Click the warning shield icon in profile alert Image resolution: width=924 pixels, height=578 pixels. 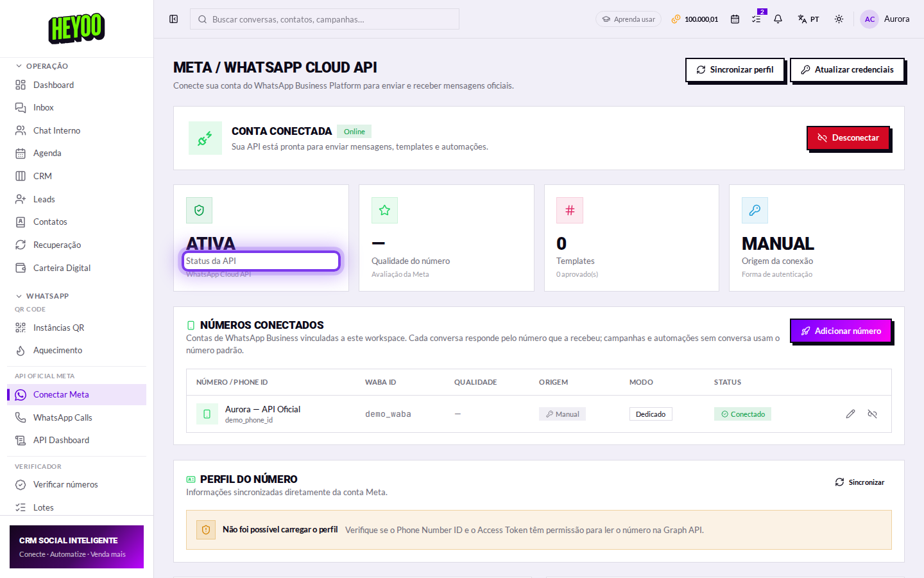coord(206,530)
